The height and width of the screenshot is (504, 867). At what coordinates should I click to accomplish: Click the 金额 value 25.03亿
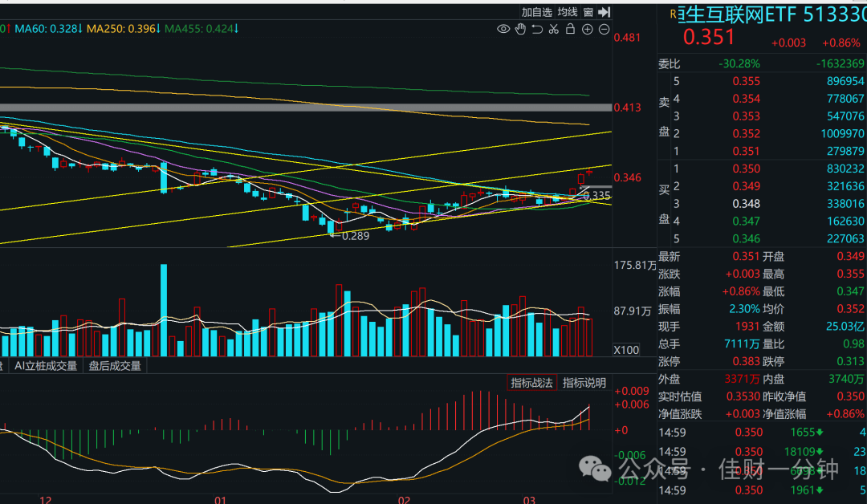click(x=845, y=327)
